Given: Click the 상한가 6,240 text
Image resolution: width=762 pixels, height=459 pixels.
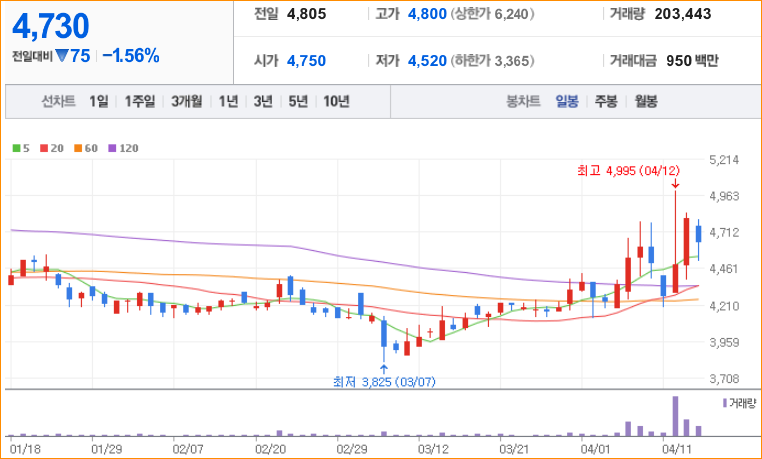Looking at the screenshot, I should point(492,14).
